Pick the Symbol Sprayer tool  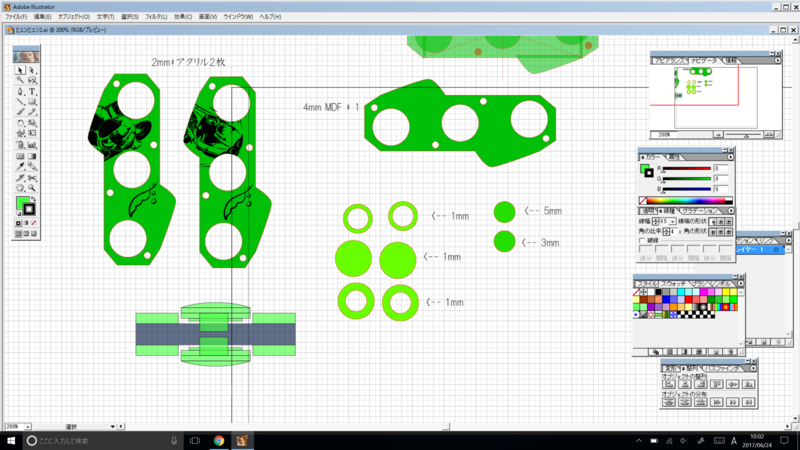click(x=20, y=145)
